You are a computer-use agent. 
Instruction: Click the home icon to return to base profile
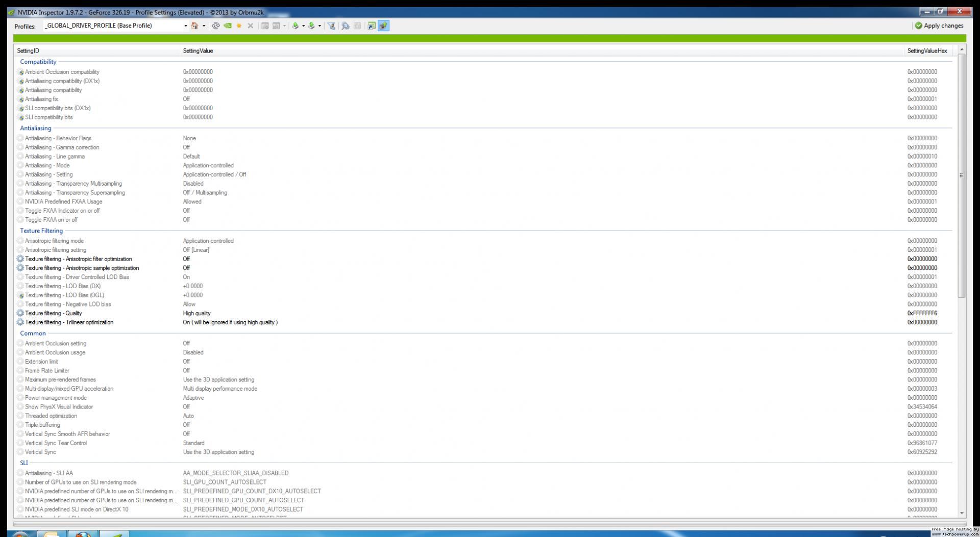pyautogui.click(x=194, y=25)
